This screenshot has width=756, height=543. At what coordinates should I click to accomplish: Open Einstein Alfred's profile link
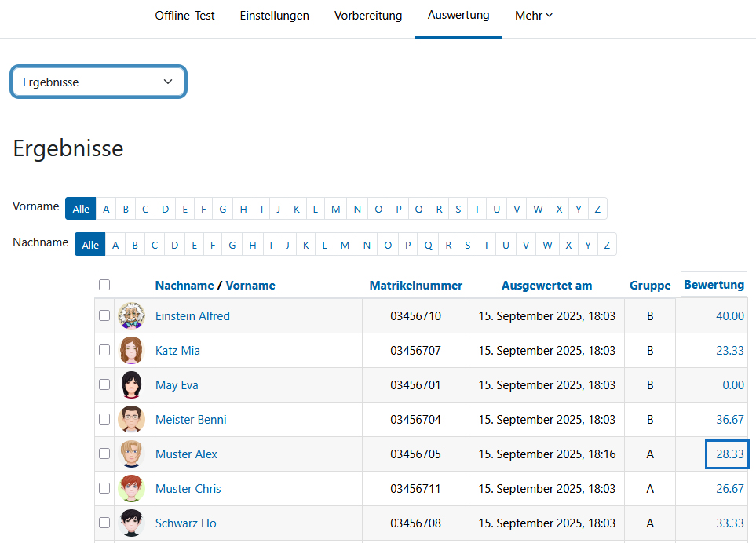tap(192, 316)
